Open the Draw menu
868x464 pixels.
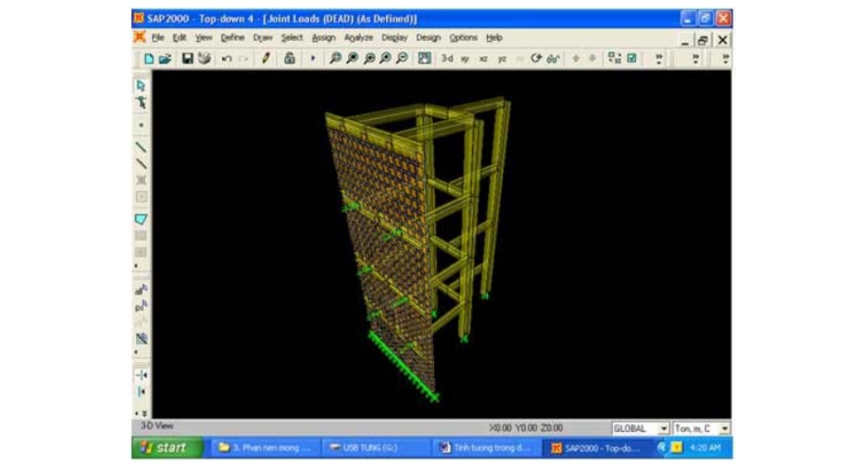coord(263,37)
